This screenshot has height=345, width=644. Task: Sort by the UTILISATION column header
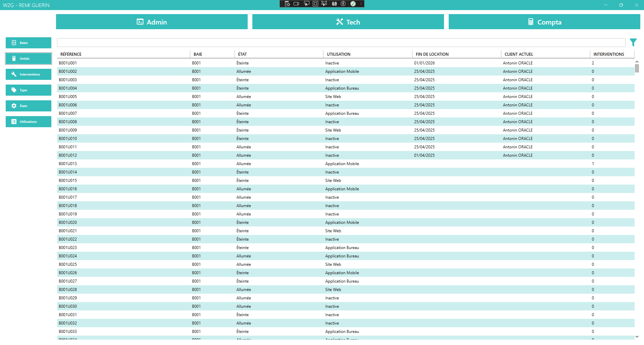(368, 54)
